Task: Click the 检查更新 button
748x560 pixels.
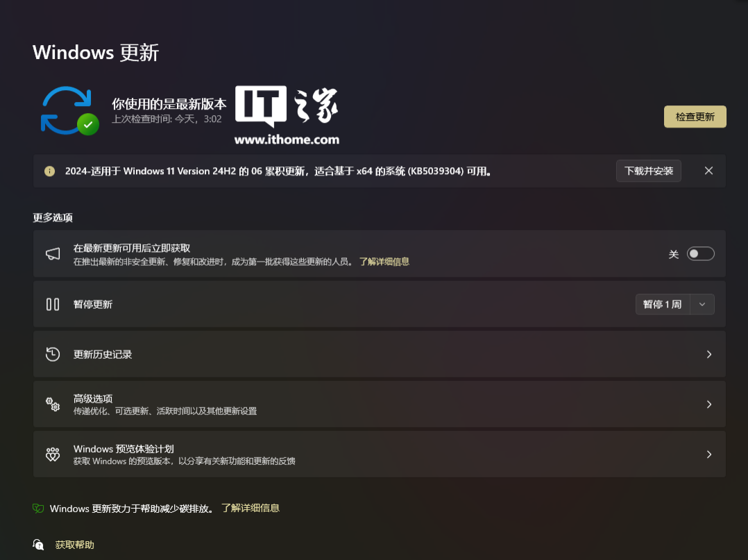Action: click(x=695, y=117)
